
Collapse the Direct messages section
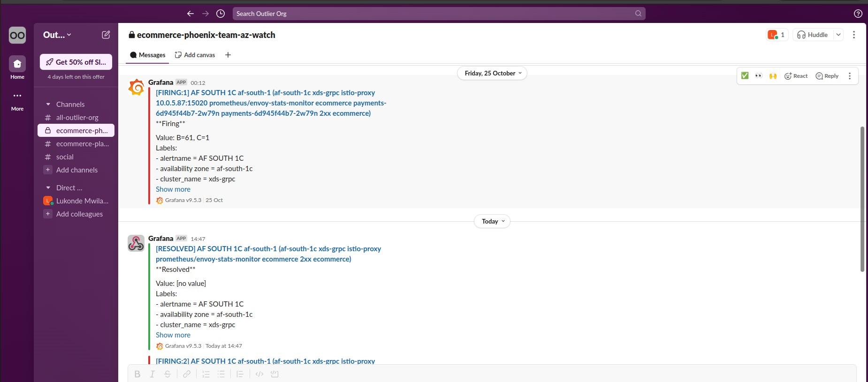click(x=48, y=187)
